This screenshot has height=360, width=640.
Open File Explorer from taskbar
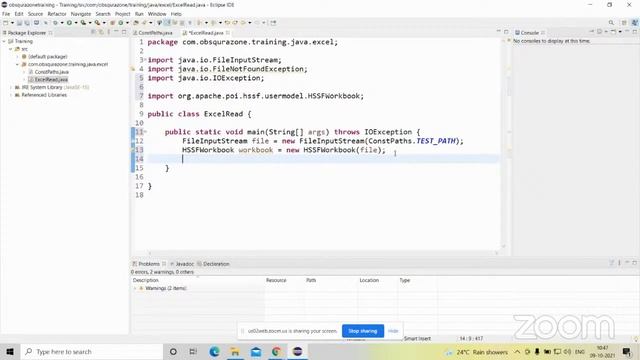pyautogui.click(x=235, y=351)
